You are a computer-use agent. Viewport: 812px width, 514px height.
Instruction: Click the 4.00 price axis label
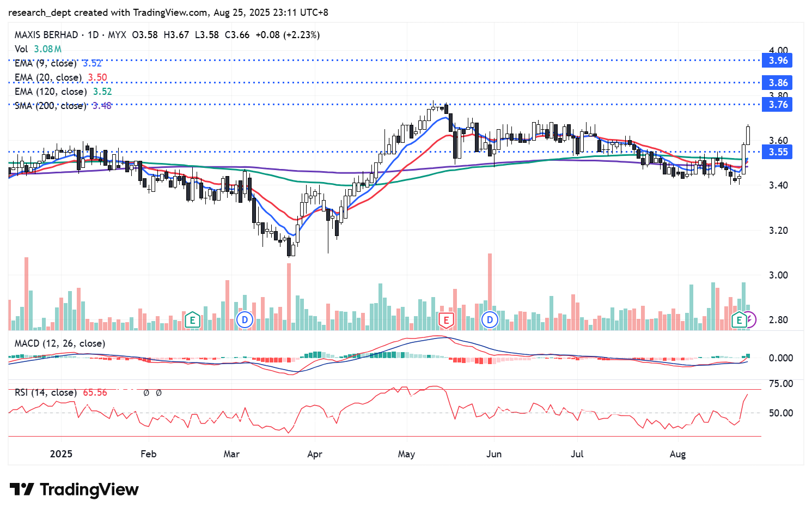(x=778, y=50)
